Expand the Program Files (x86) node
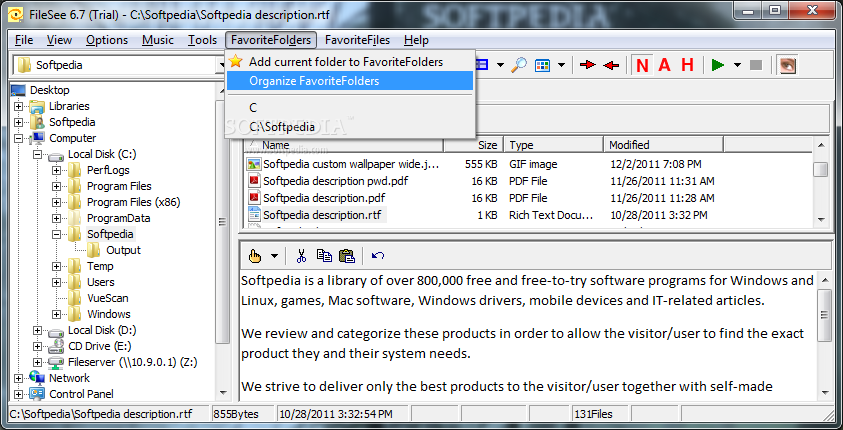 tap(56, 203)
